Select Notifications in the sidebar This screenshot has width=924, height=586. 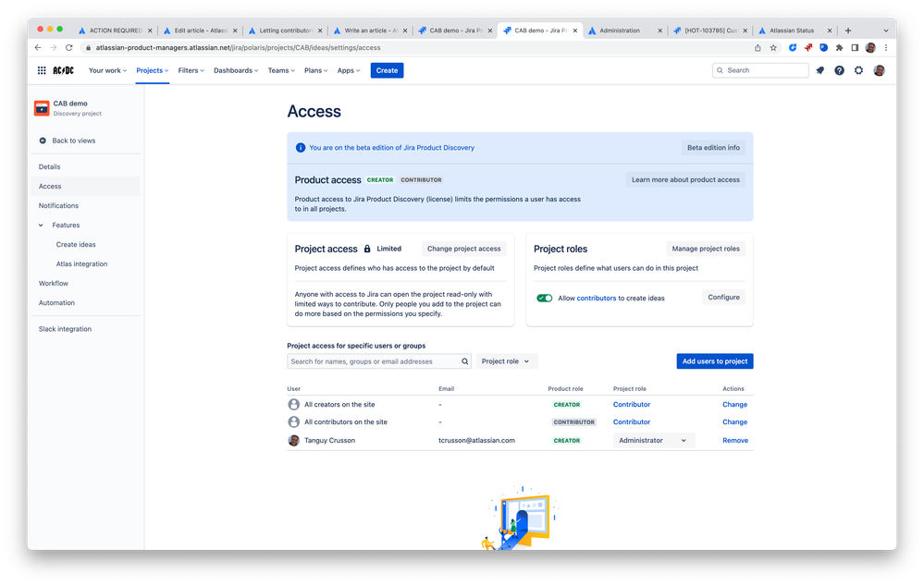pyautogui.click(x=58, y=206)
